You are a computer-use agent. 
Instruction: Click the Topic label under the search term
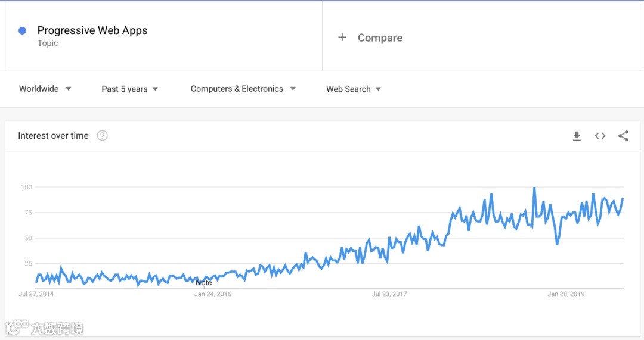pos(48,43)
